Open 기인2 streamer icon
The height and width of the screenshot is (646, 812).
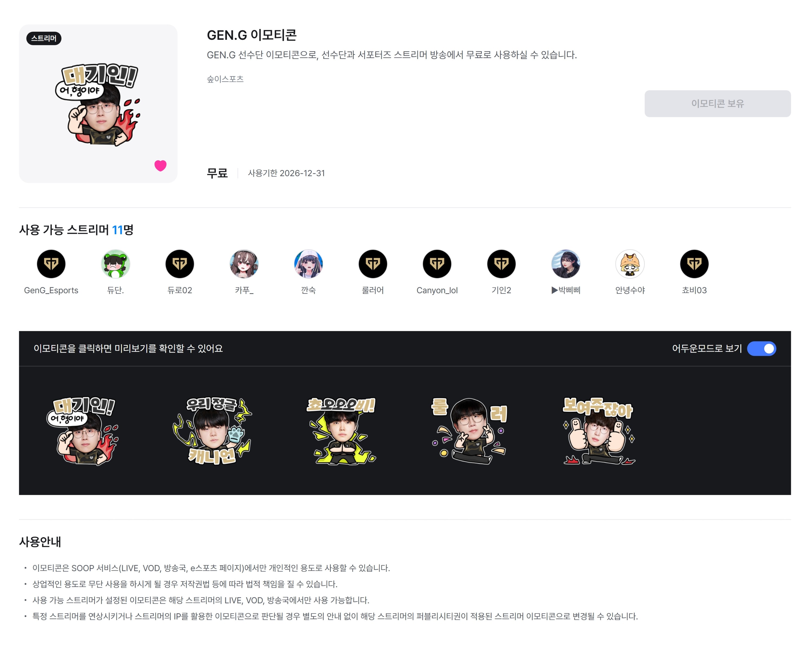[x=501, y=264]
